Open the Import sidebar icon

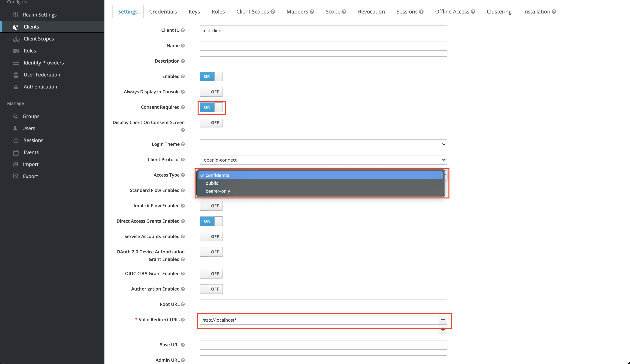[x=16, y=164]
